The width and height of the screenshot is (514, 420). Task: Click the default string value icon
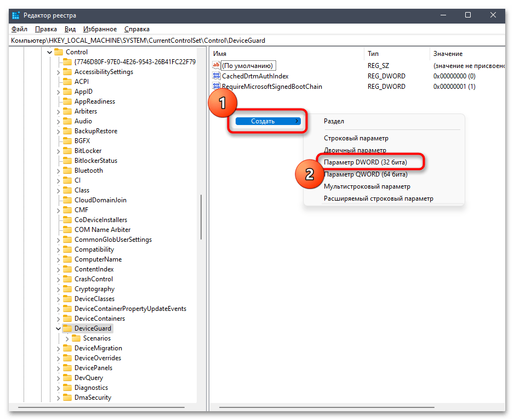(x=216, y=65)
